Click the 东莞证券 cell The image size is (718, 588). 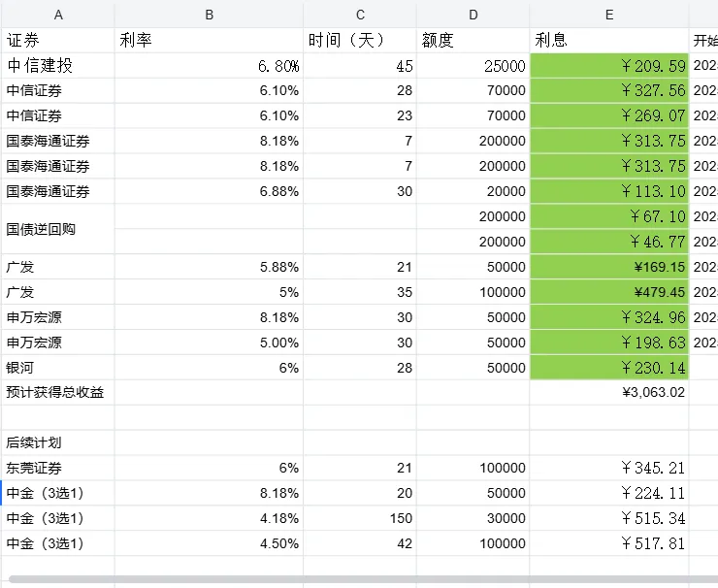point(58,468)
